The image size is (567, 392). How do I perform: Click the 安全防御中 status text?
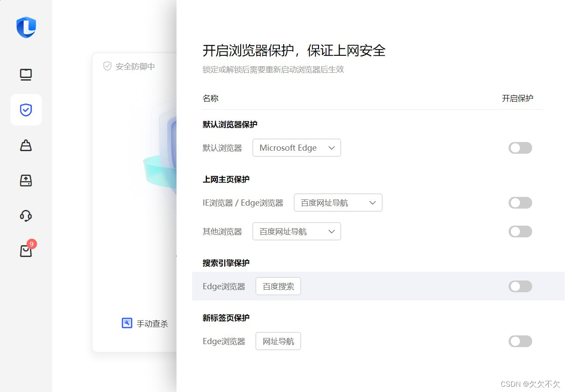coord(135,67)
